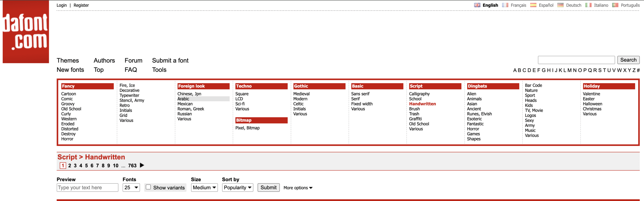
Task: Open Tools page
Action: (159, 70)
